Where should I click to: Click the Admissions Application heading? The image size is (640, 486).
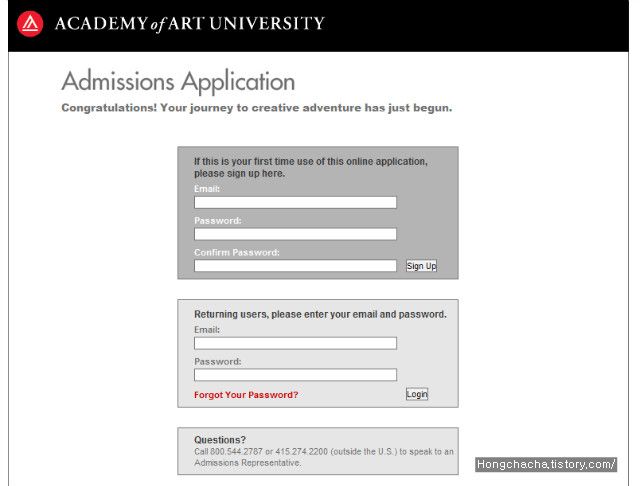178,82
